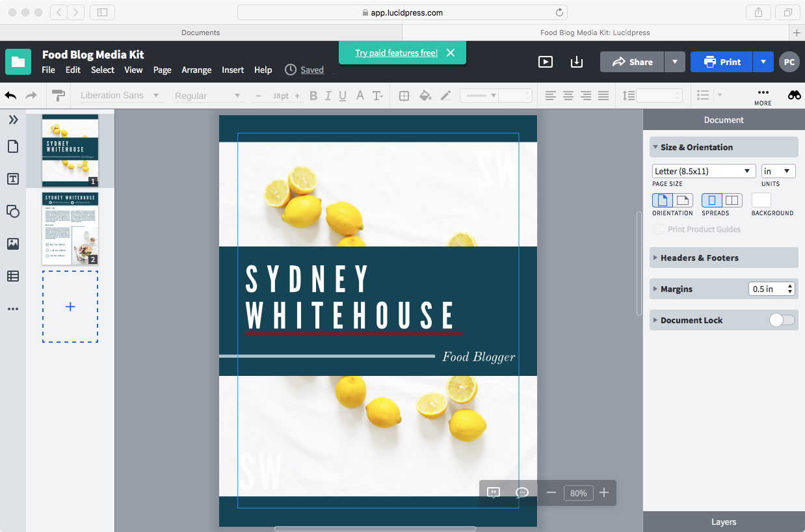805x532 pixels.
Task: Toggle the Document Lock switch
Action: click(782, 320)
